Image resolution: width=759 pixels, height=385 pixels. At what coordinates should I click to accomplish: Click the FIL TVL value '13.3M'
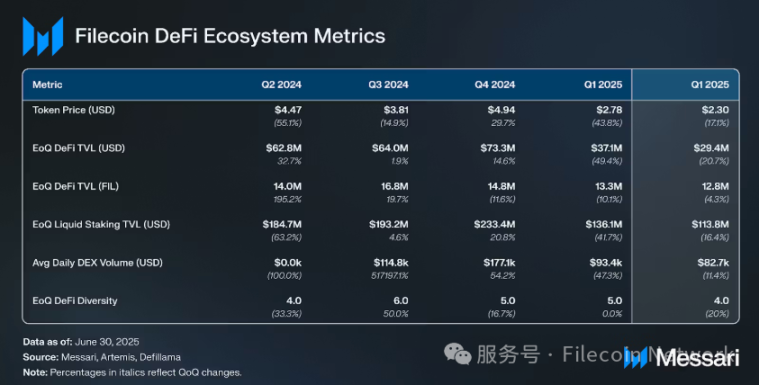point(609,186)
